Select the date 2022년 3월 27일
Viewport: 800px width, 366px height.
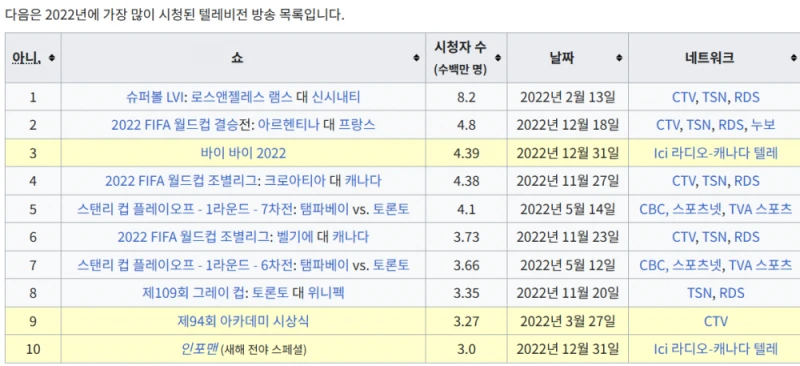[567, 322]
